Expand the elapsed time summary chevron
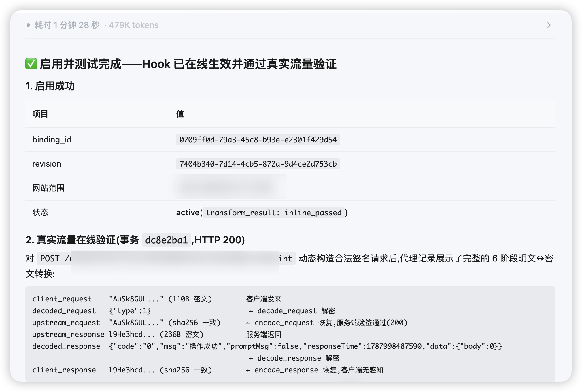 (549, 25)
